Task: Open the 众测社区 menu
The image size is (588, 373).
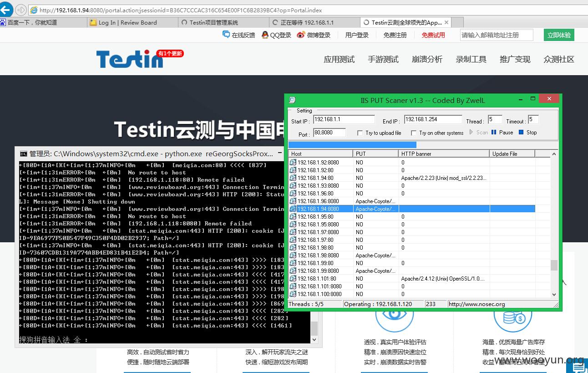Action: 559,59
